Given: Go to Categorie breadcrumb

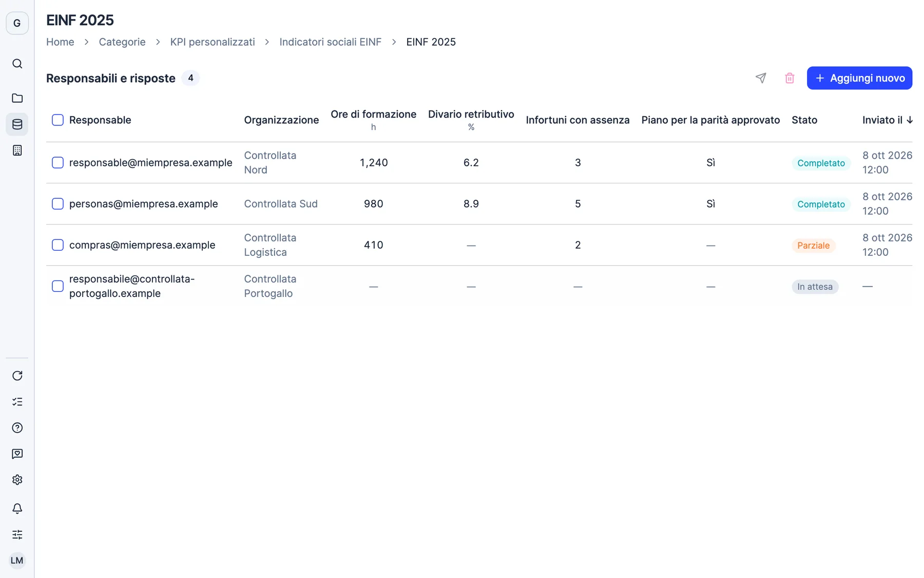Looking at the screenshot, I should (x=122, y=42).
